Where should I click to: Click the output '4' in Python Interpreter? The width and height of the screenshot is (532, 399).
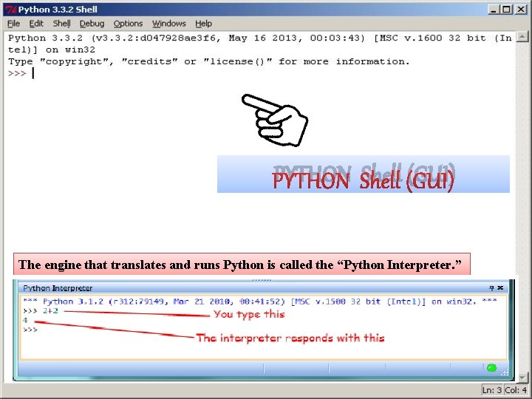click(x=25, y=320)
